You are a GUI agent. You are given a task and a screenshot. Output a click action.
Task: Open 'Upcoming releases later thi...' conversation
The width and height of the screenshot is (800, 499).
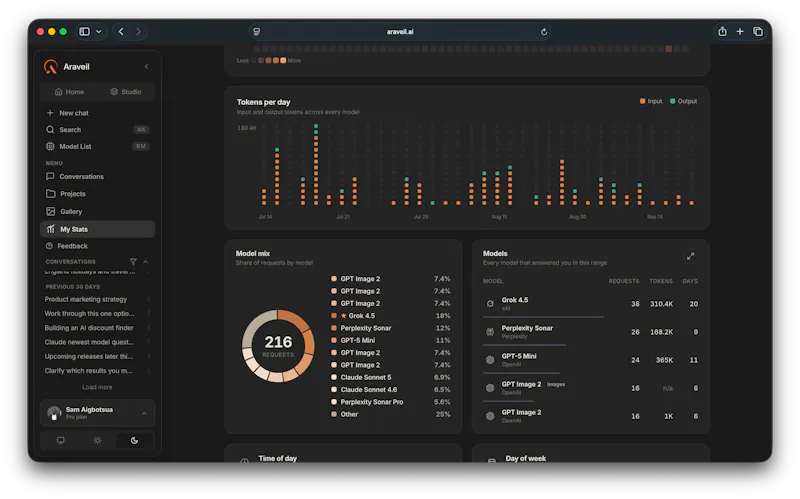point(89,357)
